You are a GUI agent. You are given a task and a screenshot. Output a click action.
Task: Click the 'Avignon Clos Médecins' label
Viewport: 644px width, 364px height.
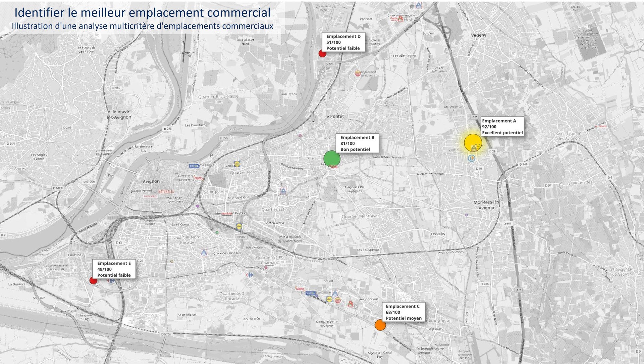click(x=354, y=189)
